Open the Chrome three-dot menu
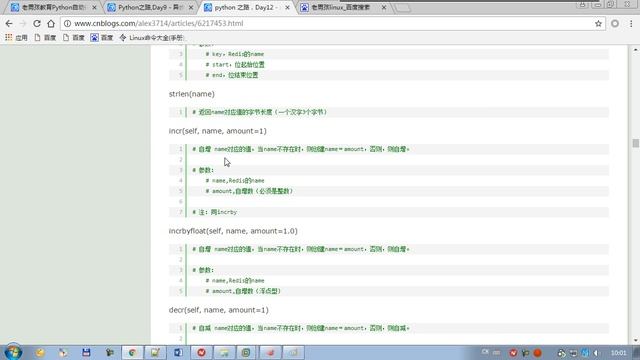 [x=631, y=24]
